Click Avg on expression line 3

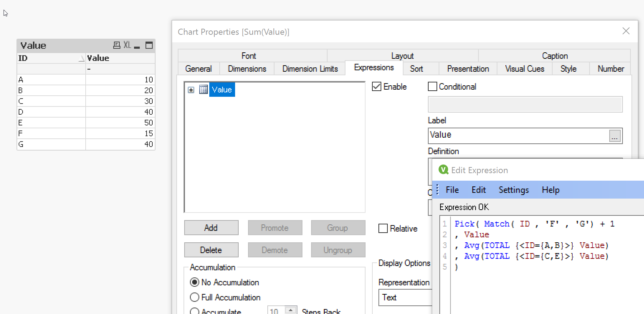(x=472, y=246)
